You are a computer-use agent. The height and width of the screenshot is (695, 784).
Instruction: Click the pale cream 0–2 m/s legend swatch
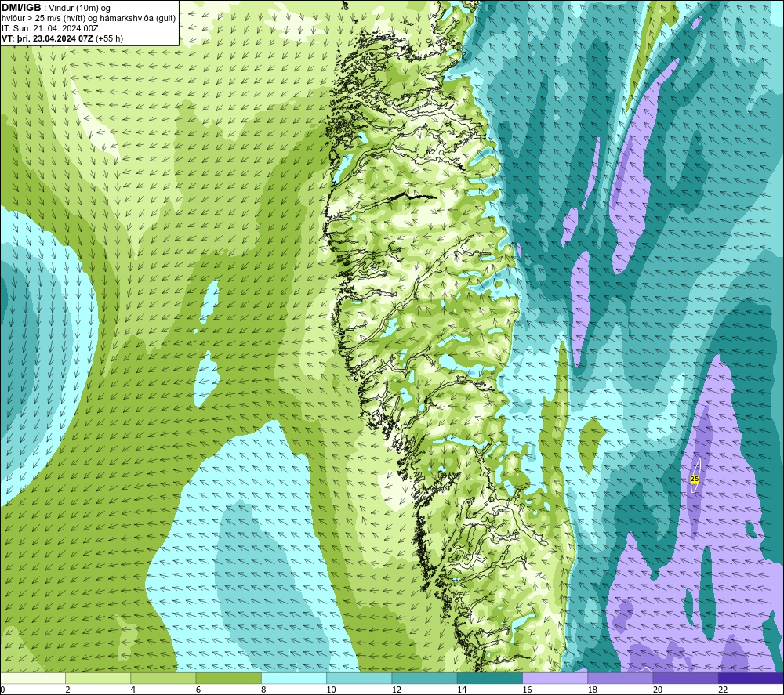32,679
